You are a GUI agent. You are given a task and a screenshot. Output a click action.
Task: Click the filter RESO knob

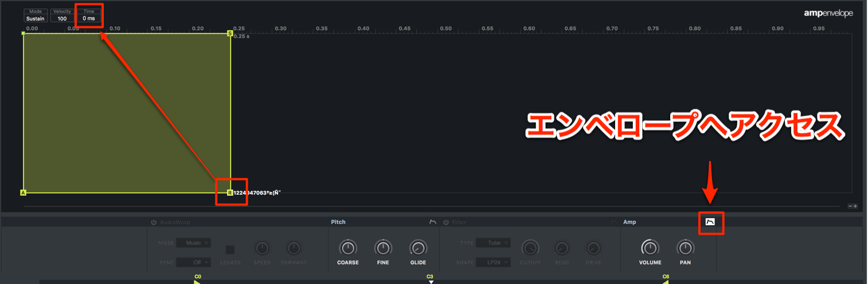562,249
